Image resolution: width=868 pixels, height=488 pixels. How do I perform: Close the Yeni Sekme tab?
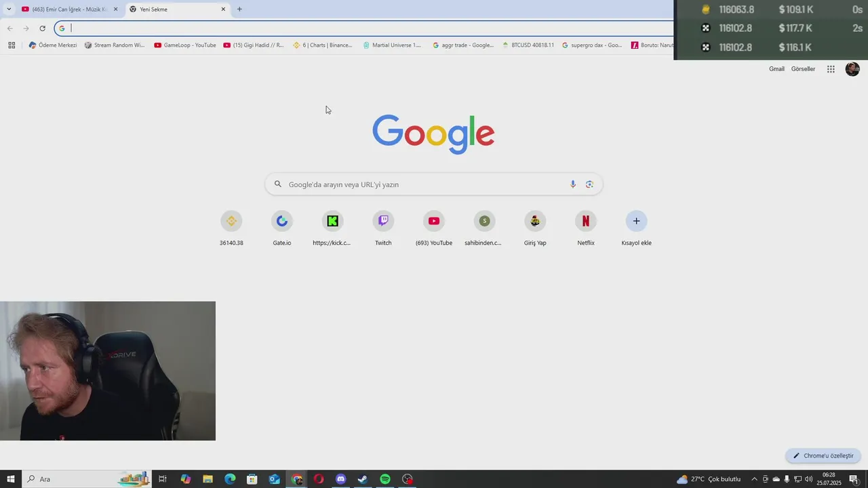point(223,9)
